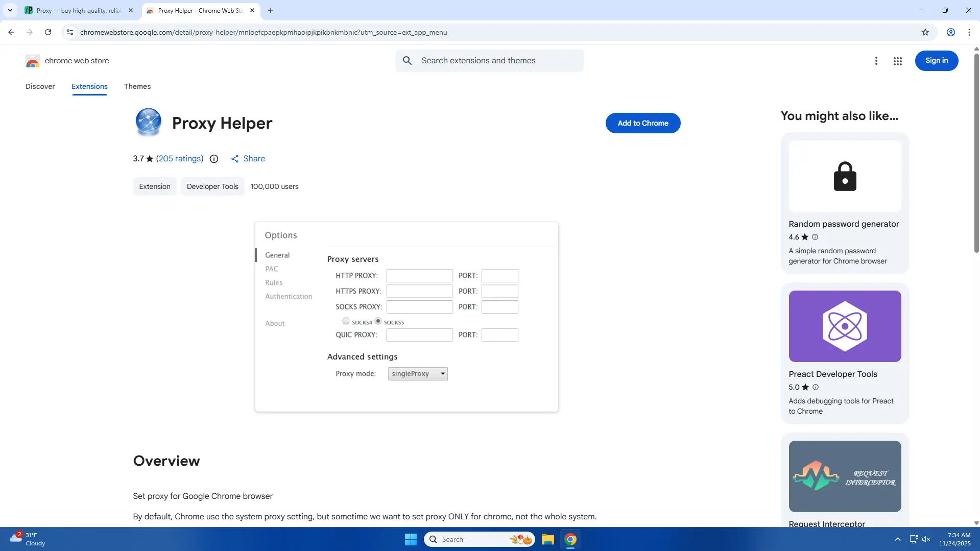Open the Proxy Helper options screenshot
Screen dimensions: 980x551
(x=407, y=317)
